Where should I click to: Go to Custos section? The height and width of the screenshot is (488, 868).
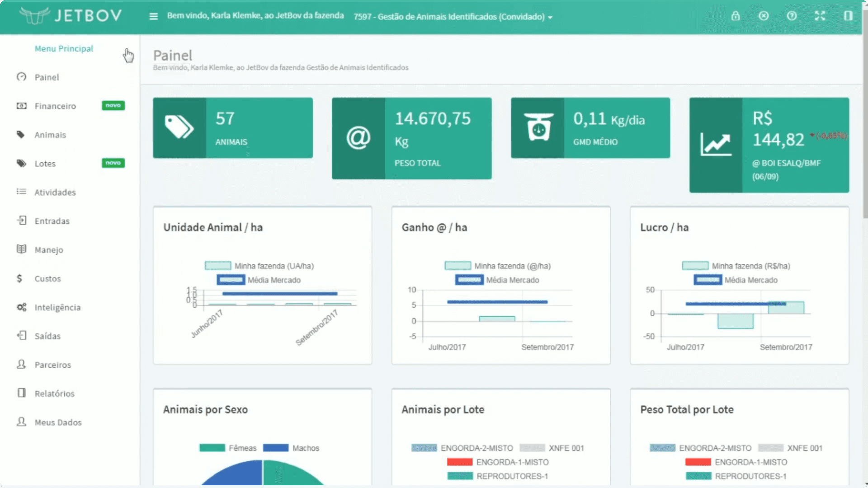[47, 279]
